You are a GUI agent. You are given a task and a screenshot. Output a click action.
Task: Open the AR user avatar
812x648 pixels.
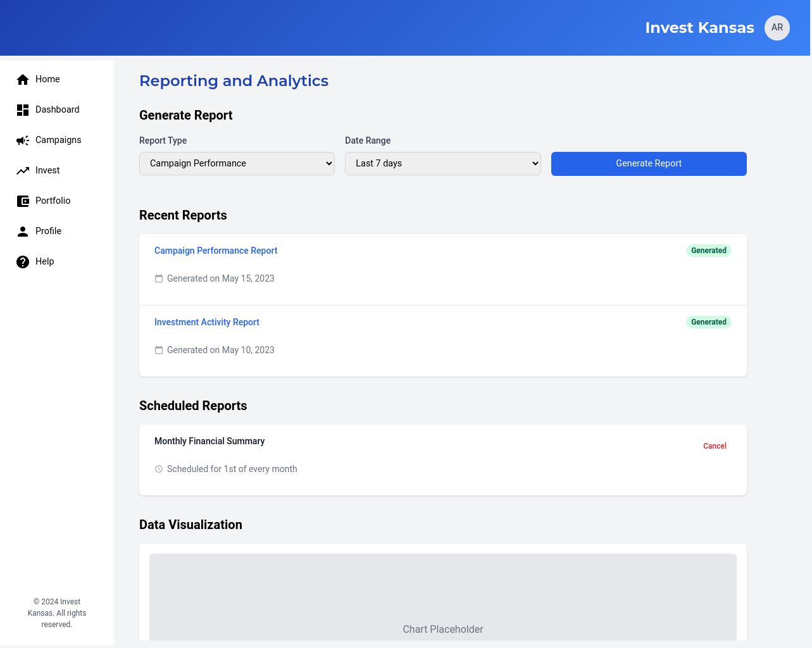pyautogui.click(x=777, y=28)
